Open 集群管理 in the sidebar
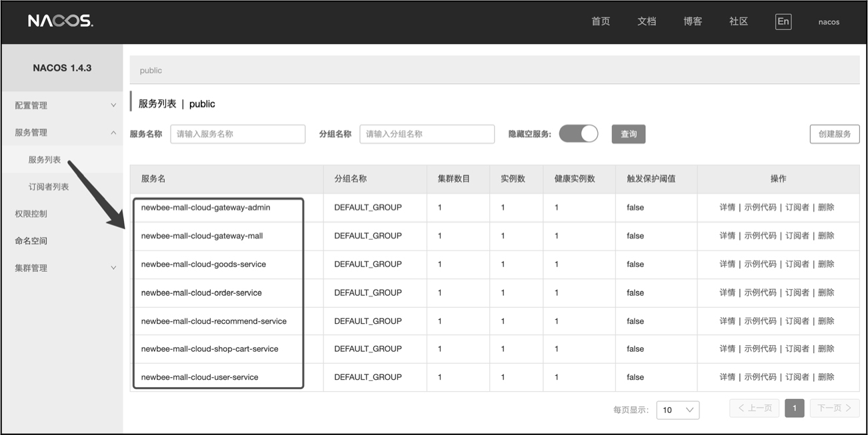The width and height of the screenshot is (868, 435). click(x=31, y=268)
